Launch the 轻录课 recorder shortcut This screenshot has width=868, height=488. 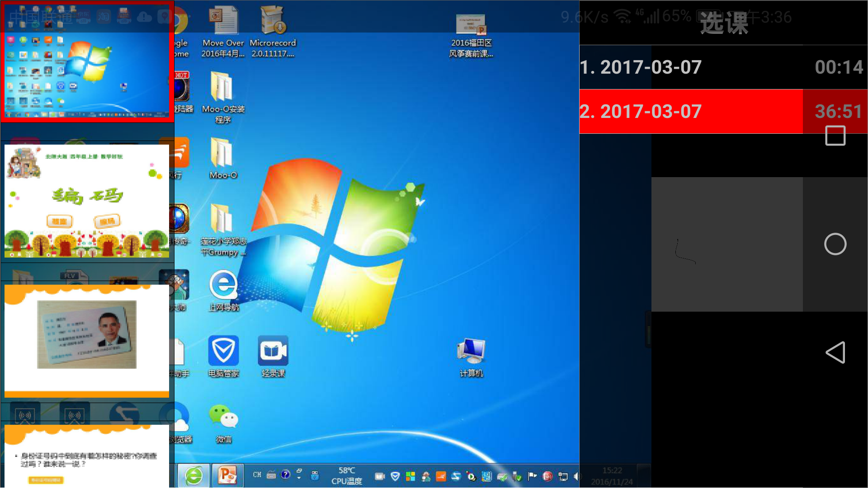click(273, 357)
